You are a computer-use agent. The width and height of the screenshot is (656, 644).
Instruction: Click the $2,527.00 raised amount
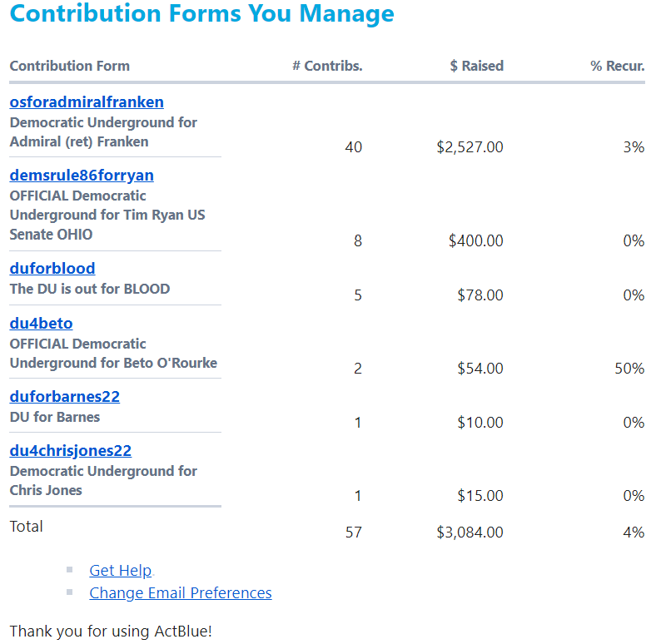tap(470, 147)
